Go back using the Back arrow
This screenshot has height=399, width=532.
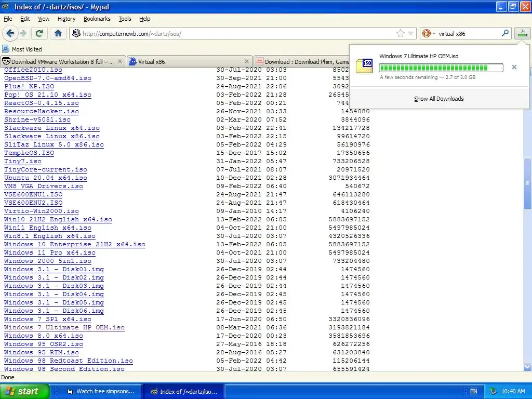(10, 33)
